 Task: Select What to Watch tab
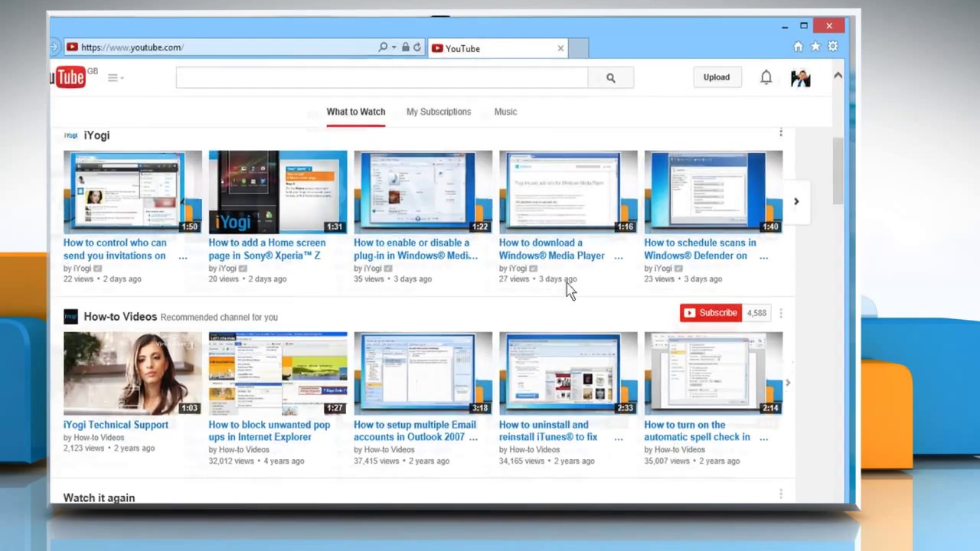click(x=356, y=112)
